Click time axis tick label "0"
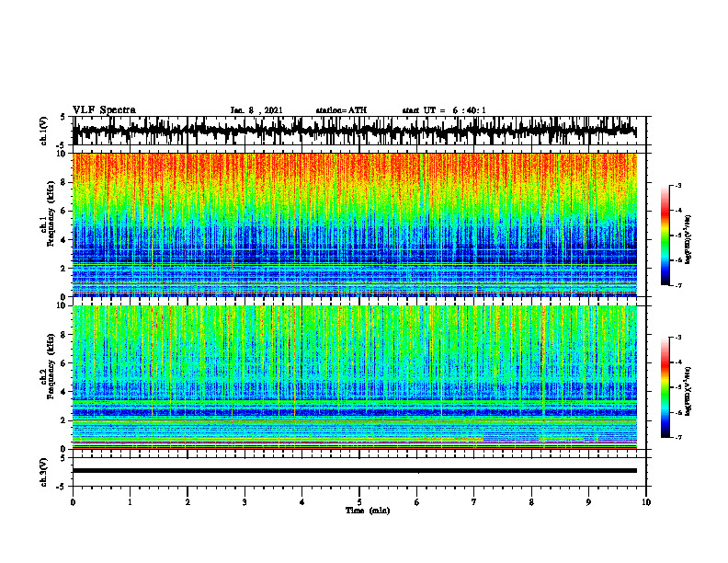The image size is (728, 563). click(73, 502)
